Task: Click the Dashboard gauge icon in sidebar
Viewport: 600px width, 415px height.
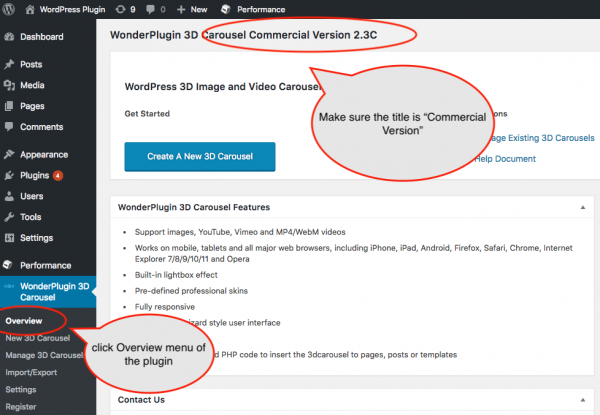Action: coord(9,37)
